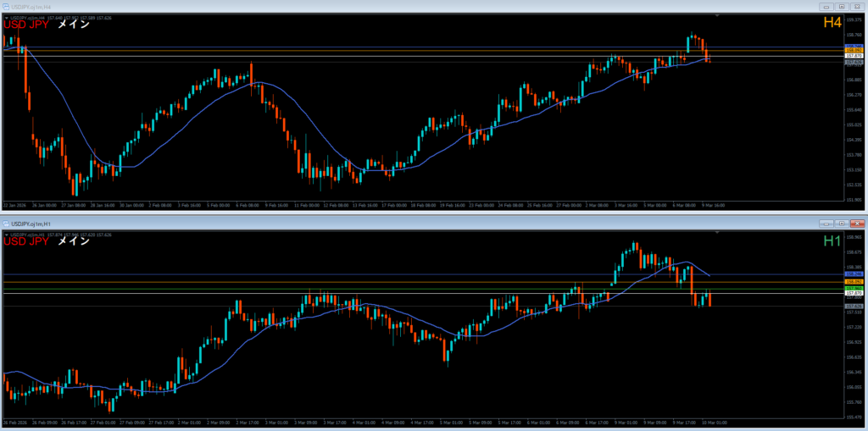Click the chart shift marker on H1 chart

coord(718,232)
